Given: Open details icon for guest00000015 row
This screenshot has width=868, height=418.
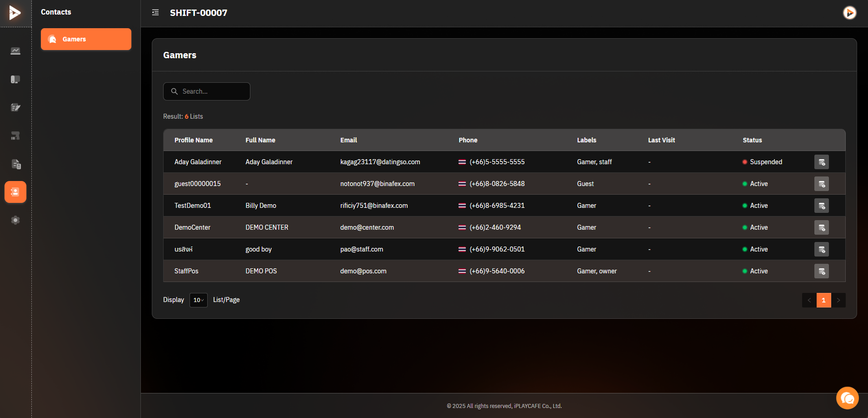Looking at the screenshot, I should pyautogui.click(x=822, y=184).
